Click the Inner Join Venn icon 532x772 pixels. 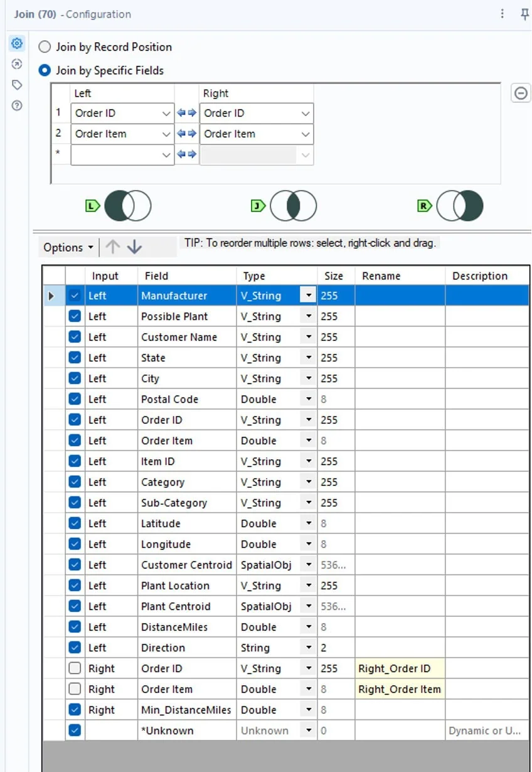(x=293, y=206)
